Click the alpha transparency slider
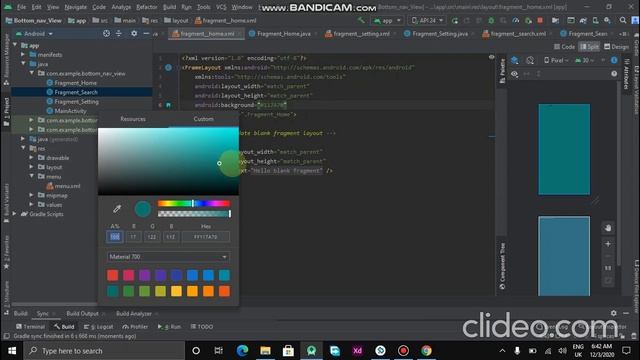This screenshot has height=360, width=640. coord(194,213)
